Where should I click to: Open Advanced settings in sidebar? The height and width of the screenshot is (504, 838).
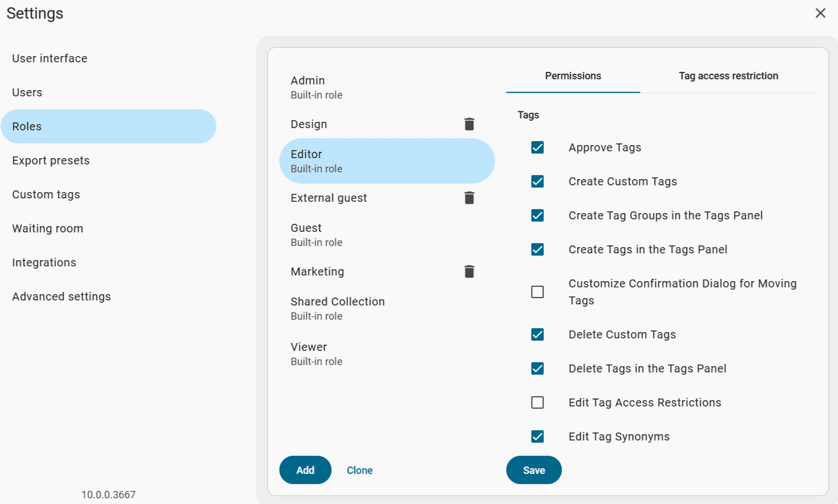pyautogui.click(x=61, y=297)
